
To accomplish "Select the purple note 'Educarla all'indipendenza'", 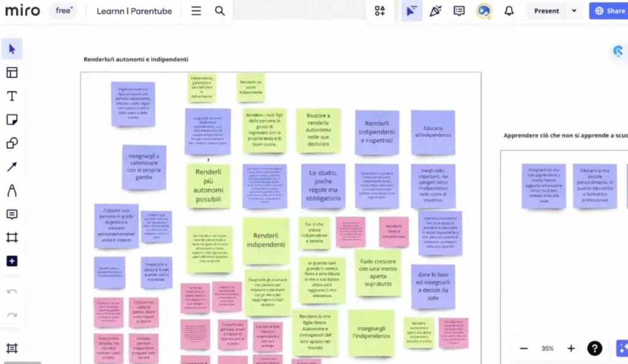I will (x=433, y=132).
